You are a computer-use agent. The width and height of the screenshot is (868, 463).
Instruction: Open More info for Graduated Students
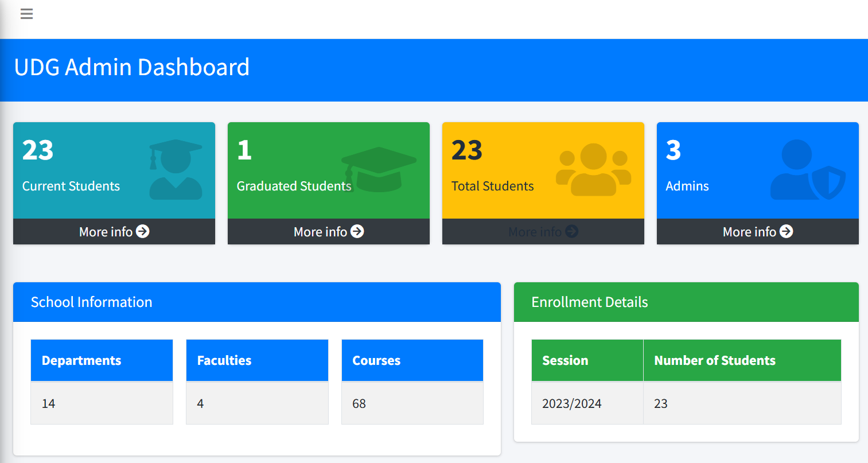[x=328, y=232]
